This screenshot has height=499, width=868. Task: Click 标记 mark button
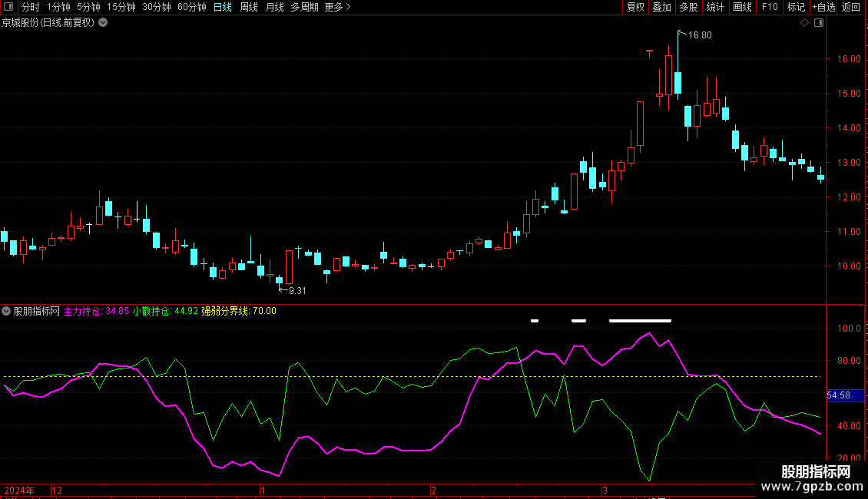(x=796, y=7)
